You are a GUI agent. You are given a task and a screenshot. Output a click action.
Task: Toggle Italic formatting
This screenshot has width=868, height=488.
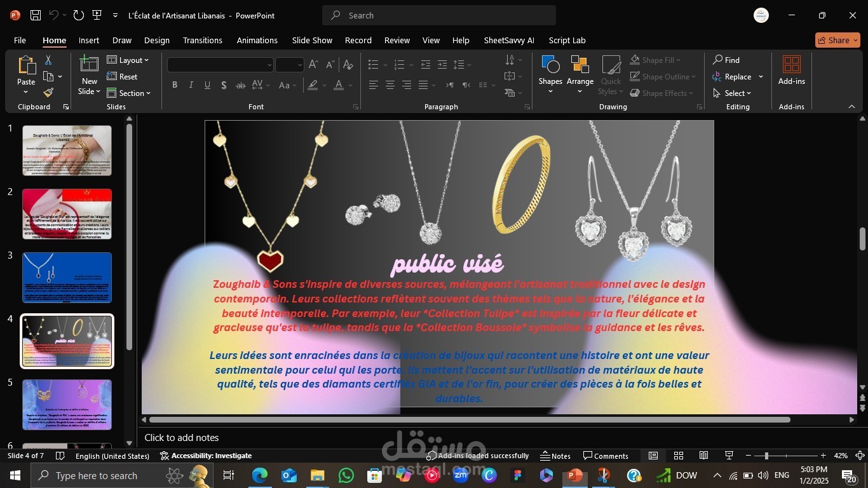(x=191, y=85)
